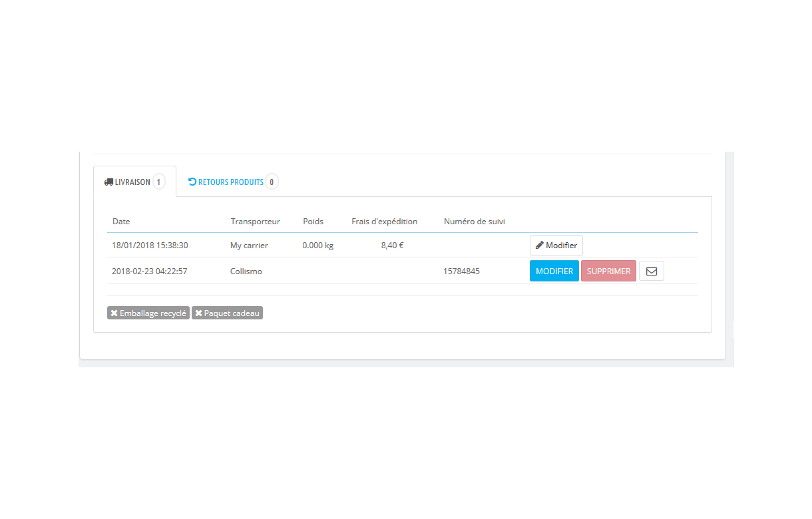Click the X icon on the Paquet cadeau tag
The height and width of the screenshot is (519, 812).
click(199, 312)
